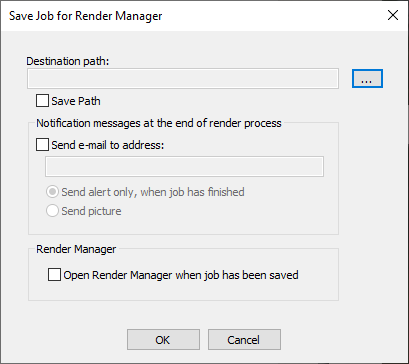Click the 'Send picture' label text

tap(91, 211)
